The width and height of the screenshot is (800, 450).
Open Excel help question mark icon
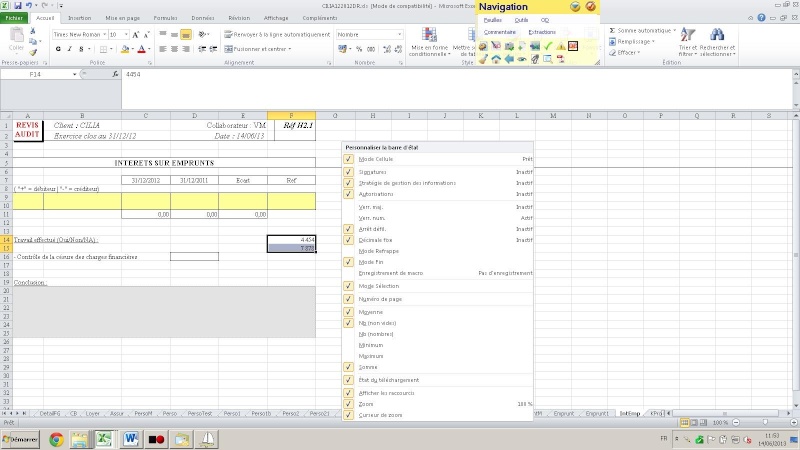[x=761, y=18]
